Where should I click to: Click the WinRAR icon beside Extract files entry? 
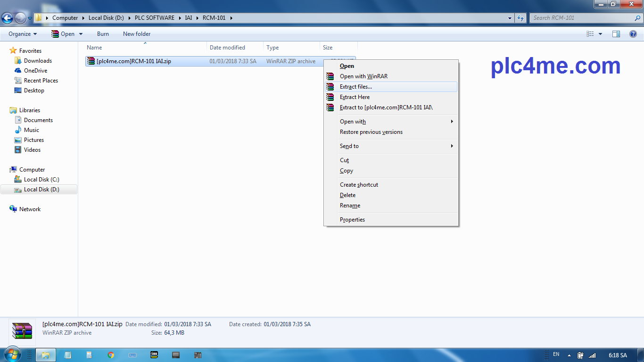330,87
